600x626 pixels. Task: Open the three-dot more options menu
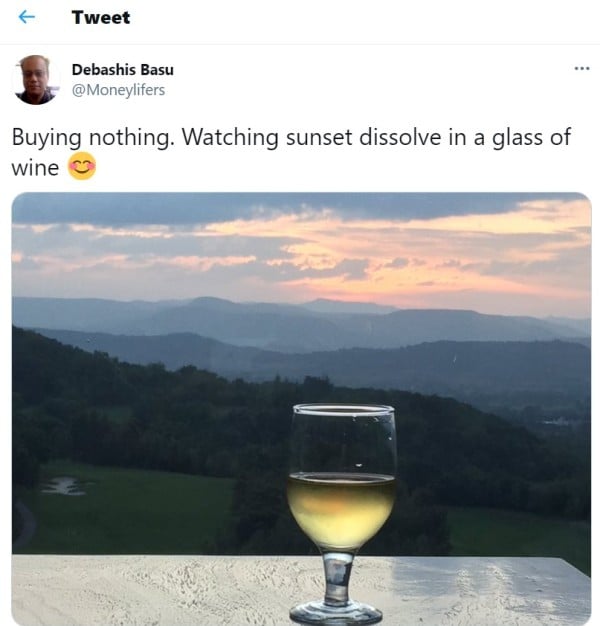[x=581, y=68]
